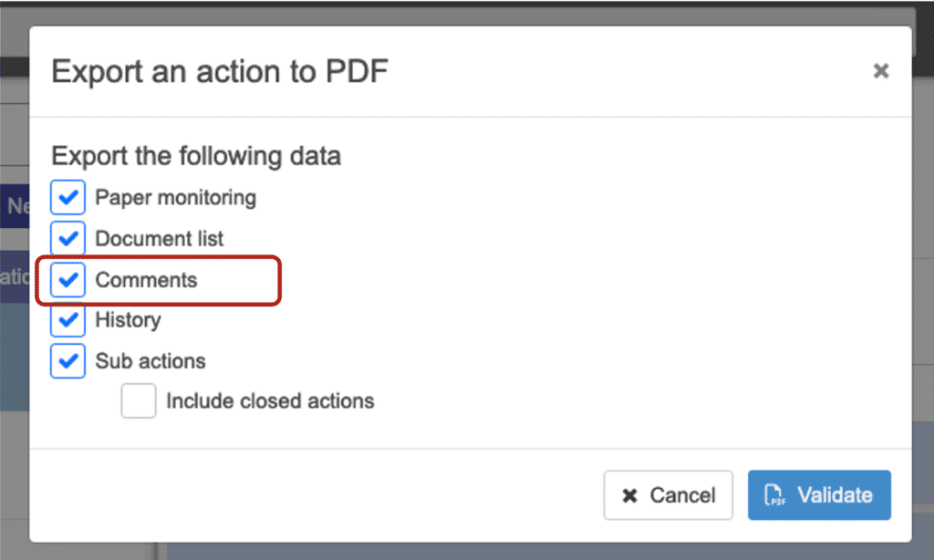
Task: Toggle the Document list checkbox
Action: [68, 239]
